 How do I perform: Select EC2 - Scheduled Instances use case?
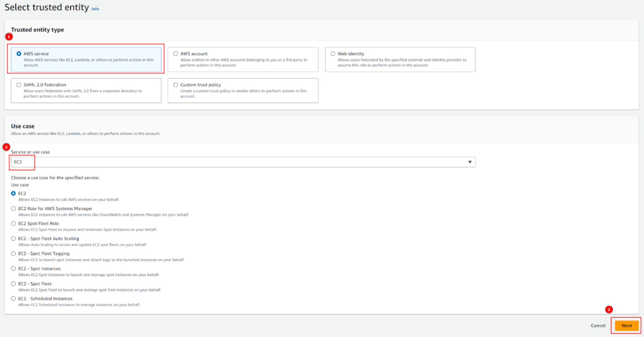[13, 298]
